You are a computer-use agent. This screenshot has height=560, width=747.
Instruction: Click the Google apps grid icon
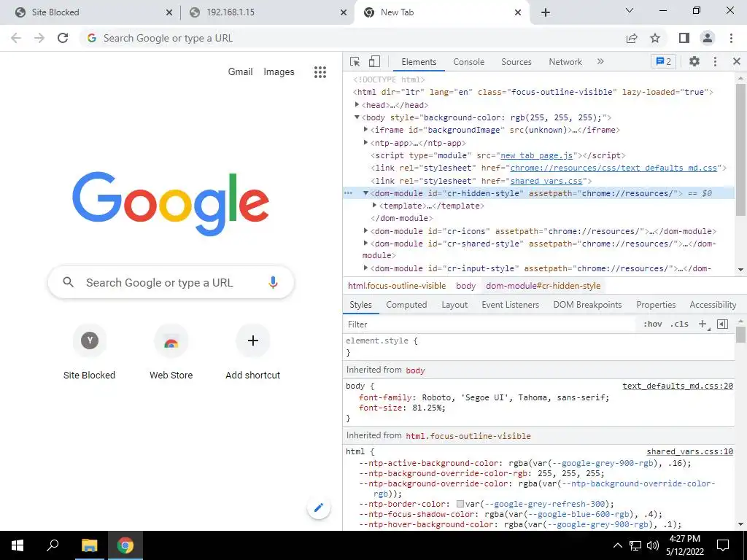tap(320, 72)
